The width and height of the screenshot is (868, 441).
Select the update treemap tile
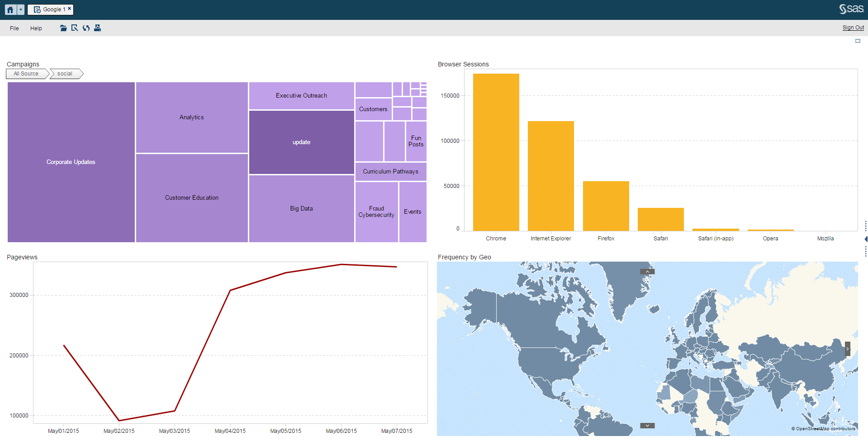pos(302,142)
